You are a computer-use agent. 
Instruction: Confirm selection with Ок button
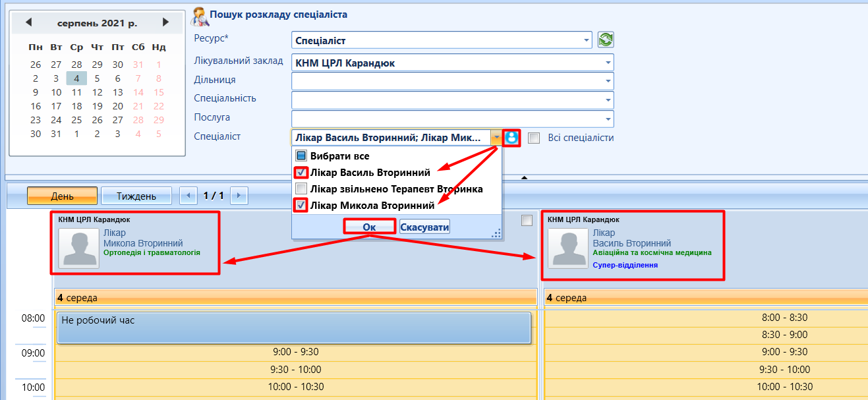coord(369,227)
